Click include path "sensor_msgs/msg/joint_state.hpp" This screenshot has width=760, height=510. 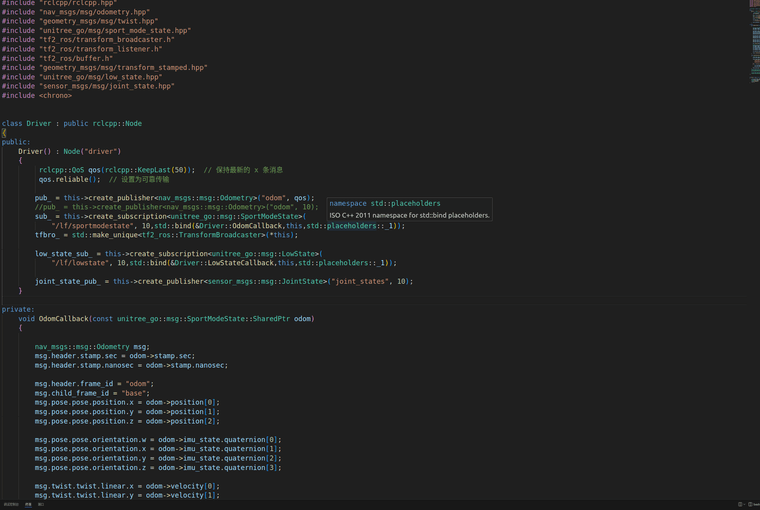tap(107, 86)
